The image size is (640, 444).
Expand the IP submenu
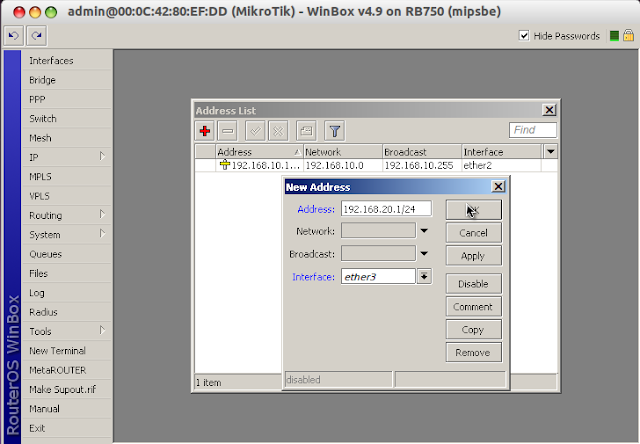coord(67,157)
